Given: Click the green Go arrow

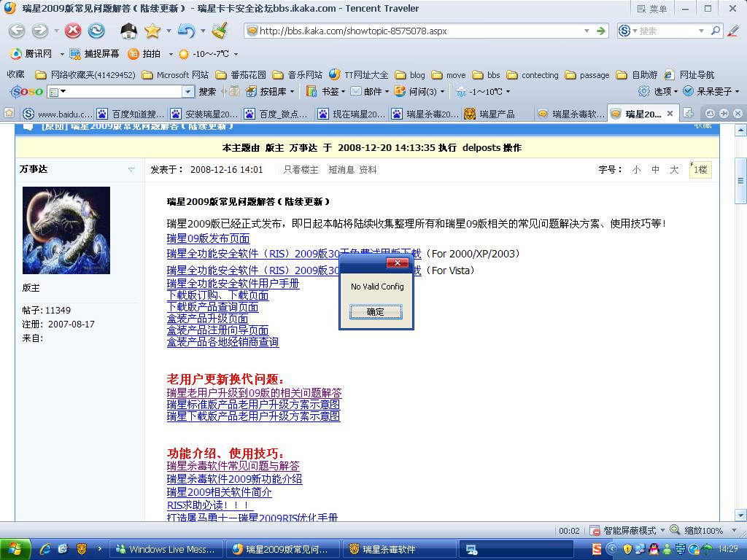Looking at the screenshot, I should click(601, 31).
